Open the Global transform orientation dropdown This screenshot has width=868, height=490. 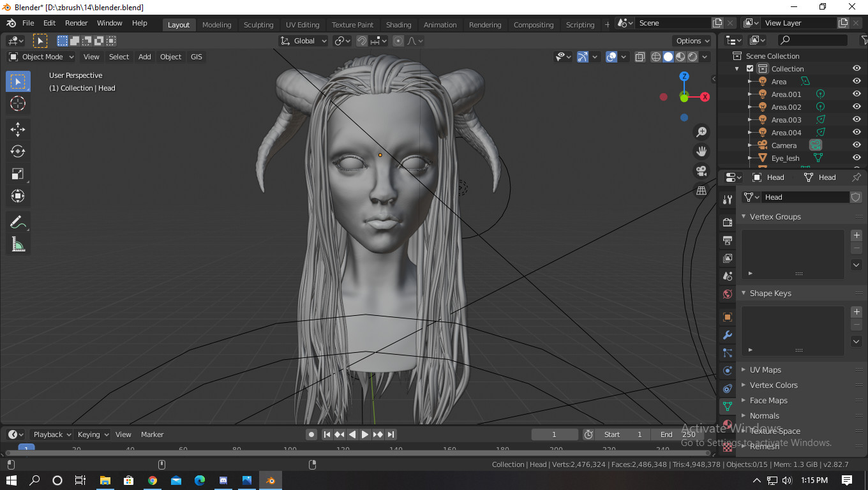(x=304, y=41)
